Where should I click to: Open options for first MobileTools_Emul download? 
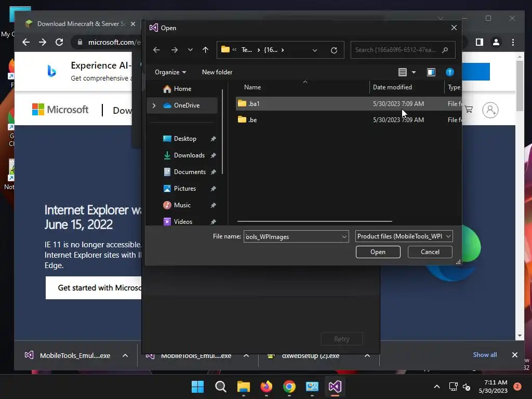pos(125,355)
